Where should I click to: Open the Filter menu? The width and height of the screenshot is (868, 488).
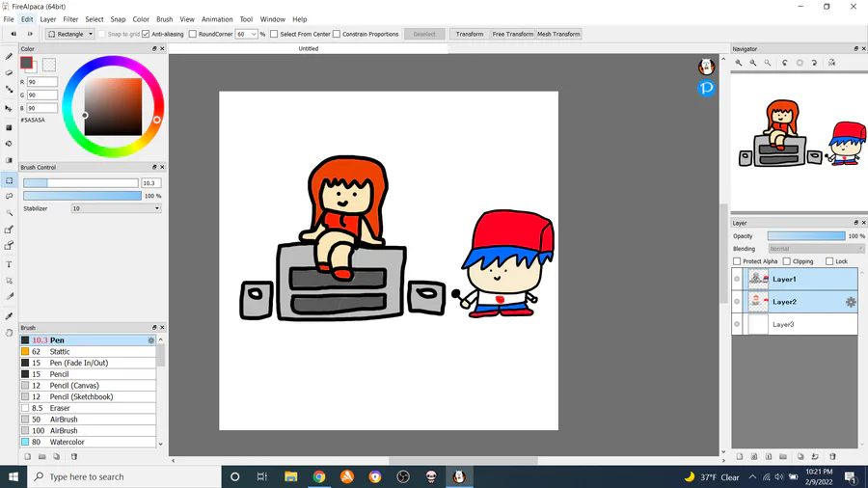[70, 19]
